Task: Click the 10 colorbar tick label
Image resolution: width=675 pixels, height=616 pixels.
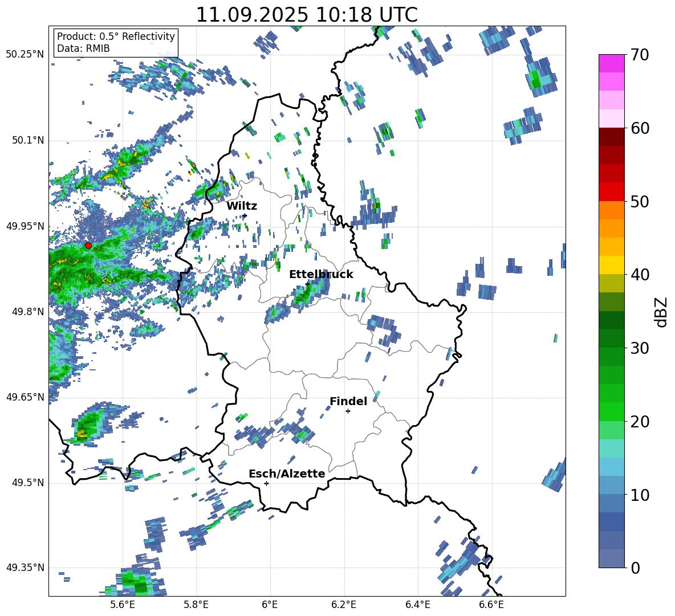Action: pyautogui.click(x=640, y=495)
